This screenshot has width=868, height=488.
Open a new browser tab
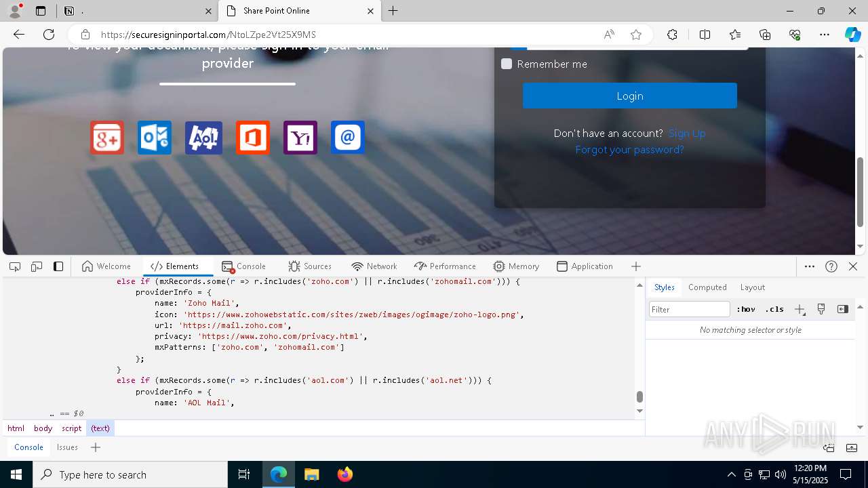coord(393,11)
